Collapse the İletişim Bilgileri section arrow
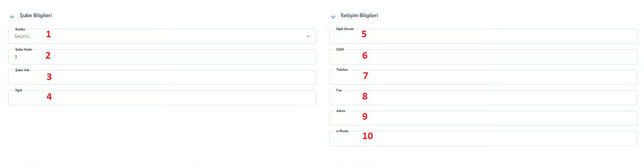Screen dimensions: 644x164 (333, 16)
